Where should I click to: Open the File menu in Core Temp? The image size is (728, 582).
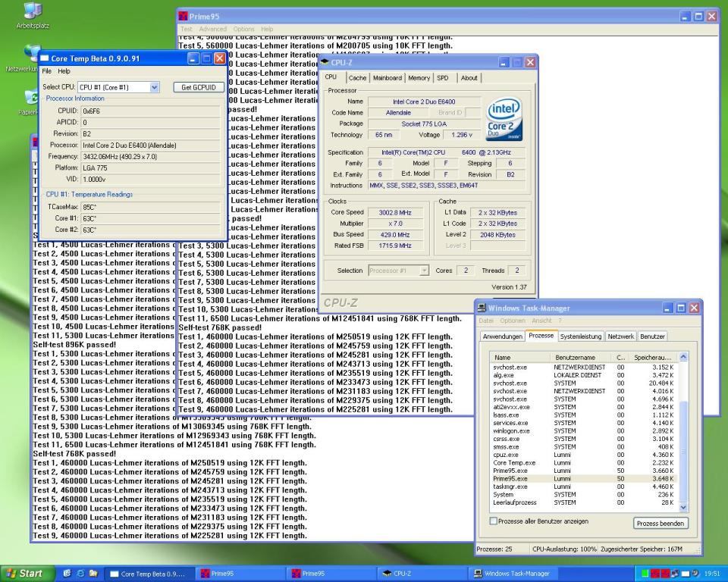47,71
